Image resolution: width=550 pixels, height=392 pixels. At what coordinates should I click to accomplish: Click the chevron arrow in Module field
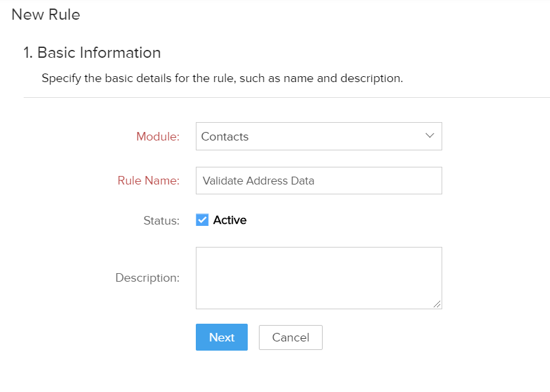[x=430, y=136]
